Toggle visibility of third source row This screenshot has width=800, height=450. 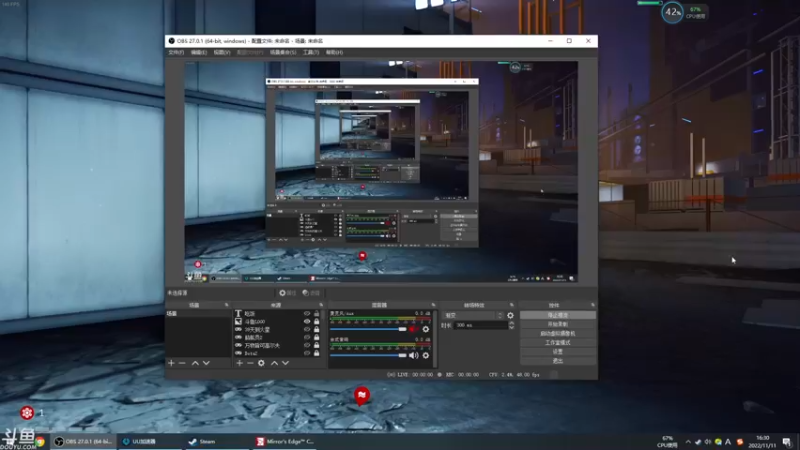pyautogui.click(x=307, y=330)
